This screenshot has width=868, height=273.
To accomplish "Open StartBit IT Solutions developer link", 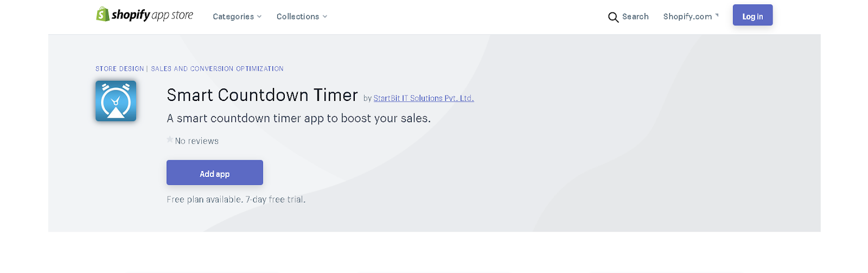I will coord(423,98).
